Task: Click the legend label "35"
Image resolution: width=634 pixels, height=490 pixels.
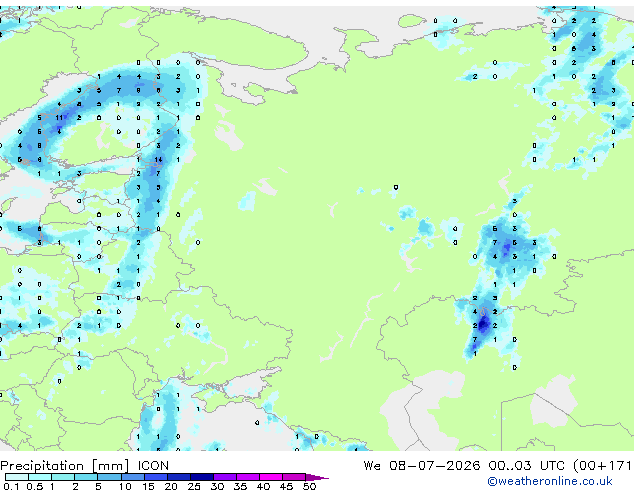Action: [240, 486]
